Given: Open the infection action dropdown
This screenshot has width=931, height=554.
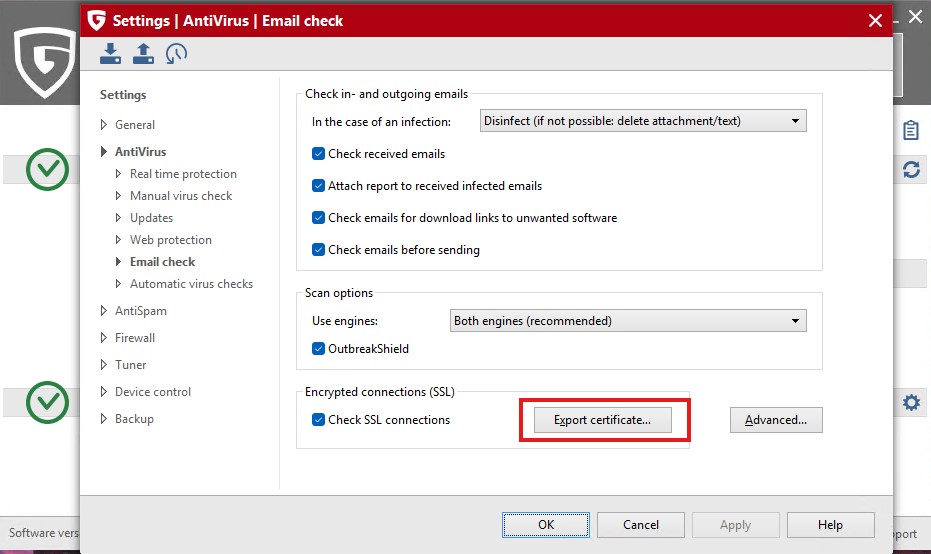Looking at the screenshot, I should (643, 121).
